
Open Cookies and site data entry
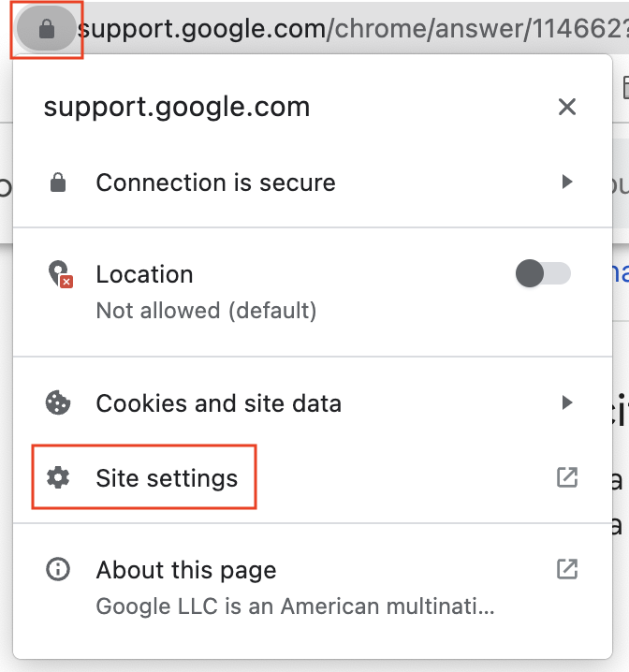click(x=218, y=403)
